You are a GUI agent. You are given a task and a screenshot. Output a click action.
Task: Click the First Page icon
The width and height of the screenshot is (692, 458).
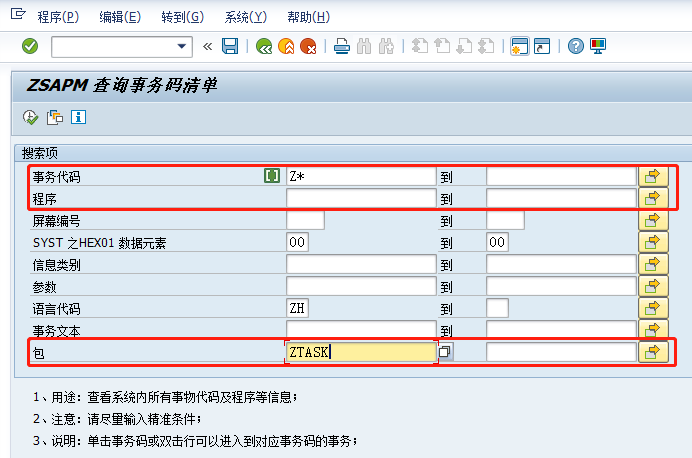click(420, 46)
